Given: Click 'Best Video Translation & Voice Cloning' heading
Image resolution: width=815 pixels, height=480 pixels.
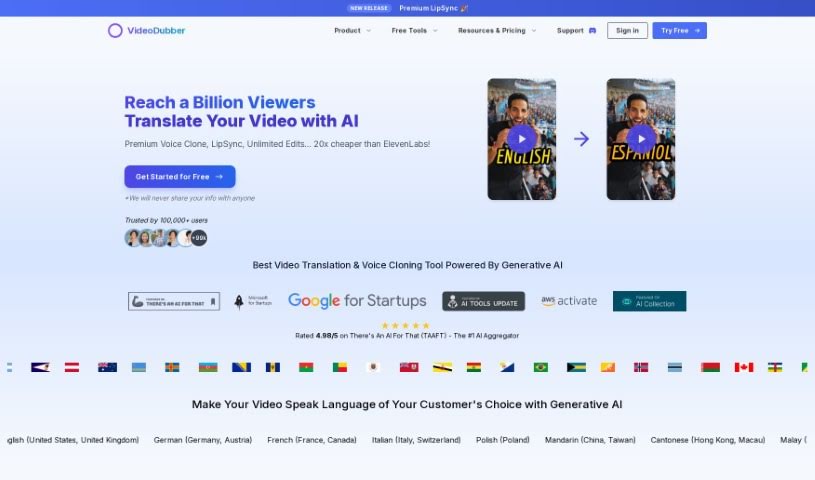Looking at the screenshot, I should pos(408,265).
